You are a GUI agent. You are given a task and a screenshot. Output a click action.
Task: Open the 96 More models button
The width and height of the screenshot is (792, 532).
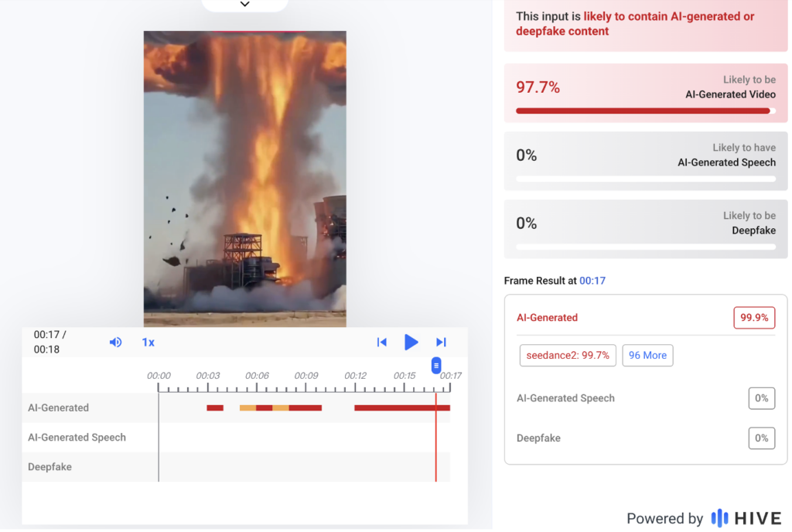click(647, 355)
